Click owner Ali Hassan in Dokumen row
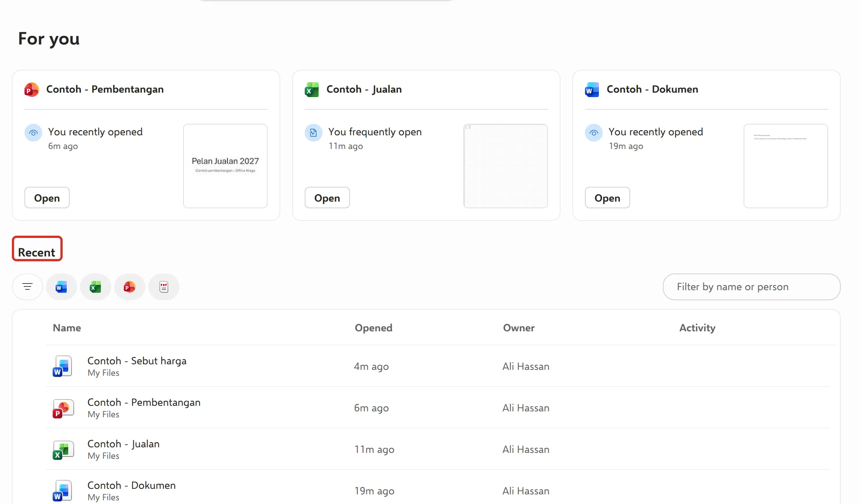 526,491
